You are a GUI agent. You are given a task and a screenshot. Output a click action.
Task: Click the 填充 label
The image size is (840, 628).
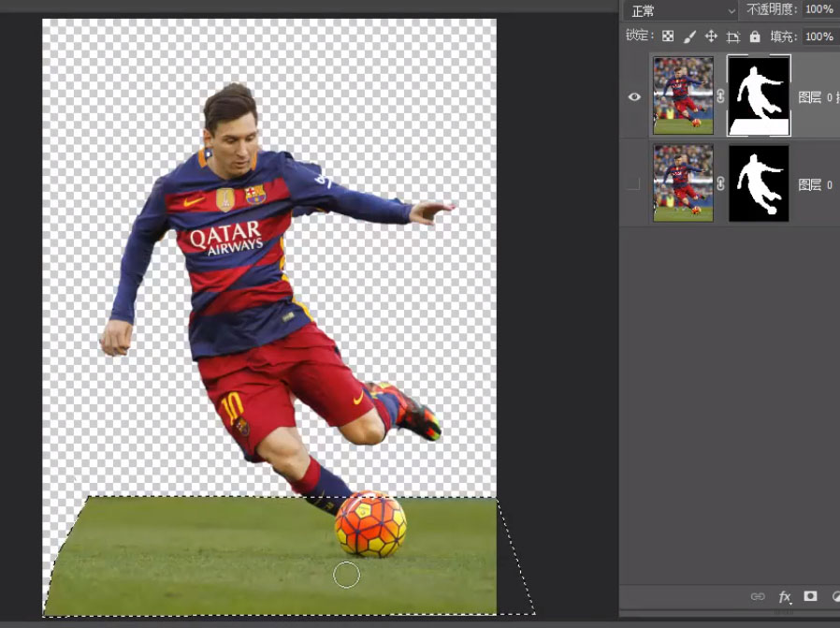click(783, 37)
